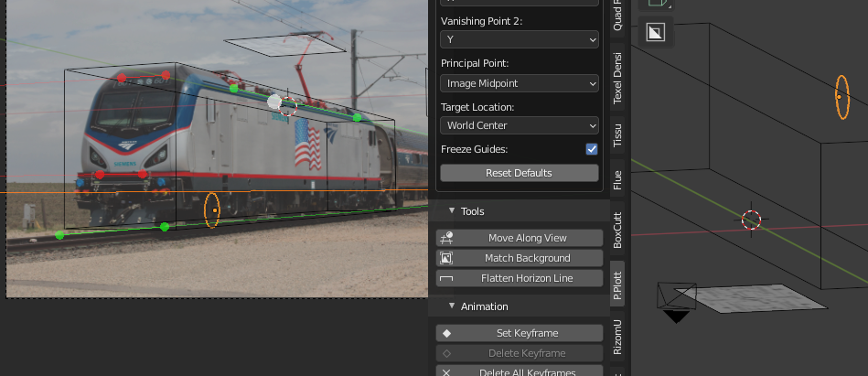This screenshot has height=376, width=868.
Task: Click the 3D cursor on the train roof
Action: coord(287,106)
